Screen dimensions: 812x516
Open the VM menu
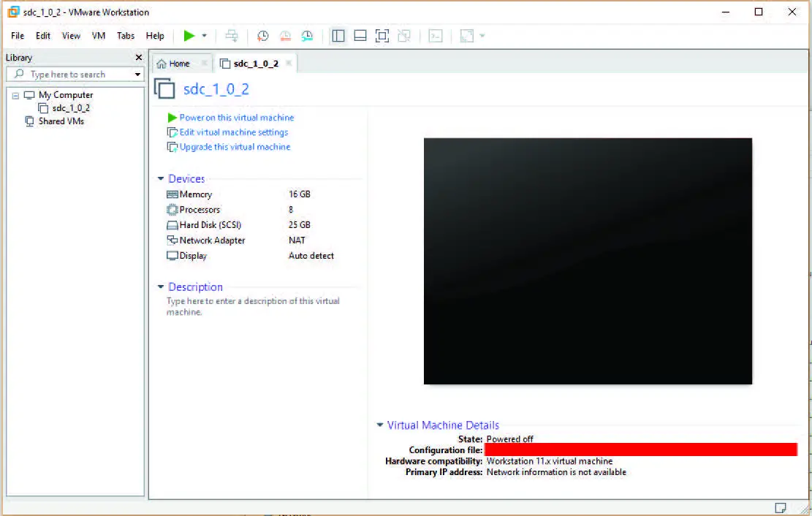pyautogui.click(x=99, y=36)
